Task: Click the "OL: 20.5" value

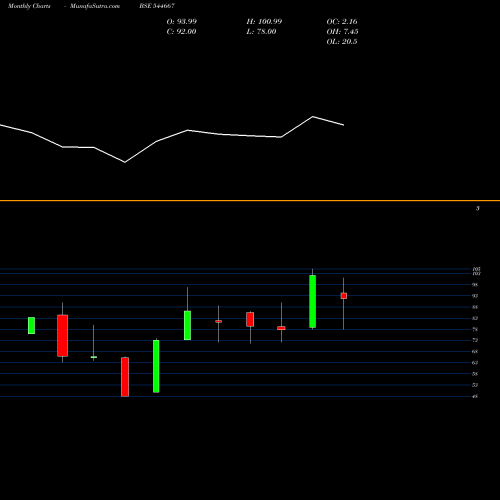Action: pyautogui.click(x=342, y=42)
